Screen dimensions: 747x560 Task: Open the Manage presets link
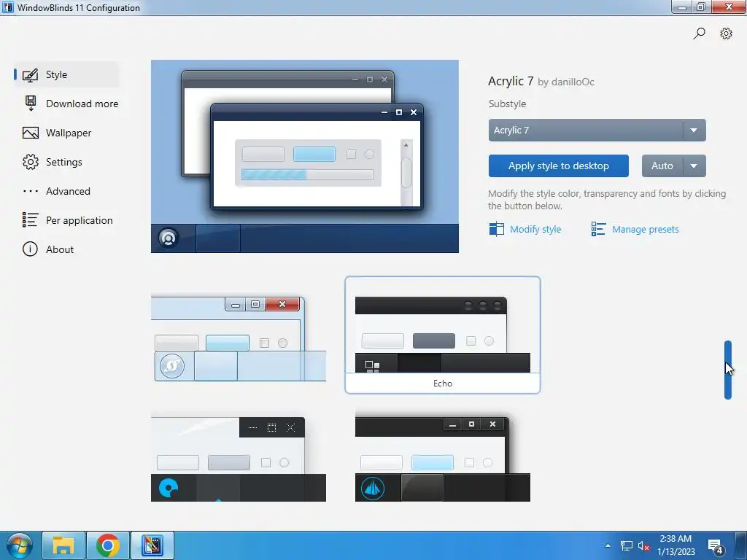645,230
